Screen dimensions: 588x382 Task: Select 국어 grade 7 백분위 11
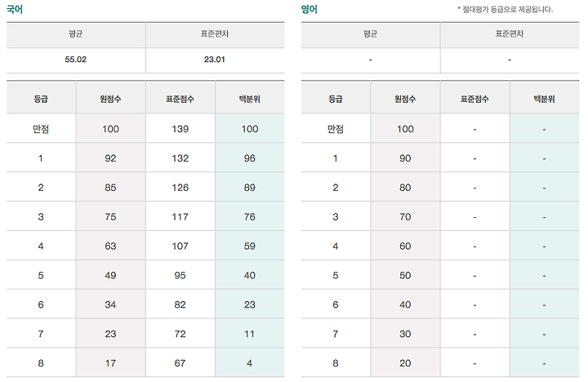[250, 334]
